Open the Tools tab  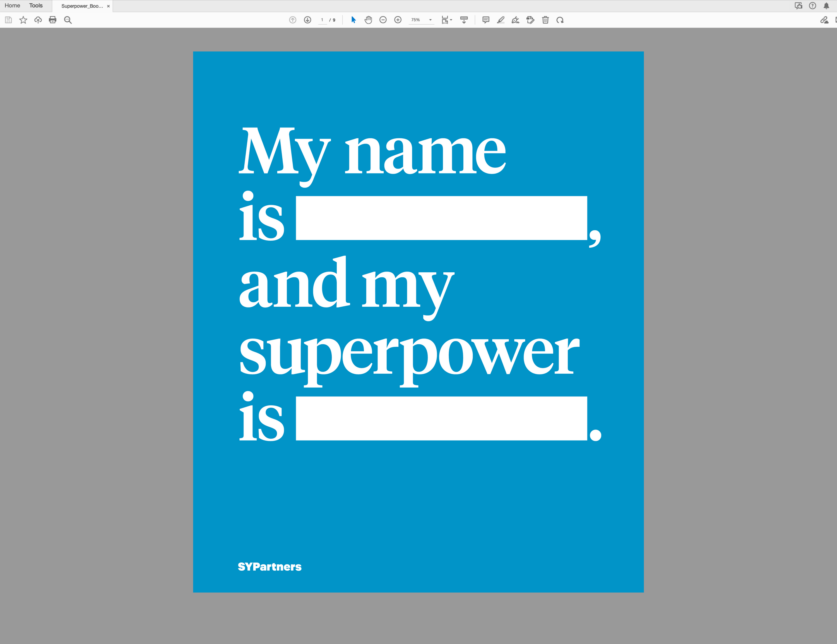(36, 6)
